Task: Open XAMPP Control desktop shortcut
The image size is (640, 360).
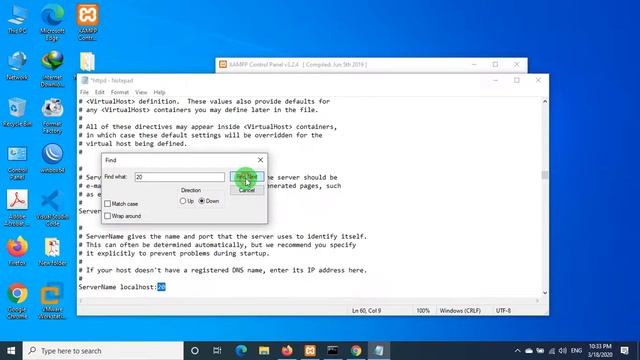Action: click(87, 22)
